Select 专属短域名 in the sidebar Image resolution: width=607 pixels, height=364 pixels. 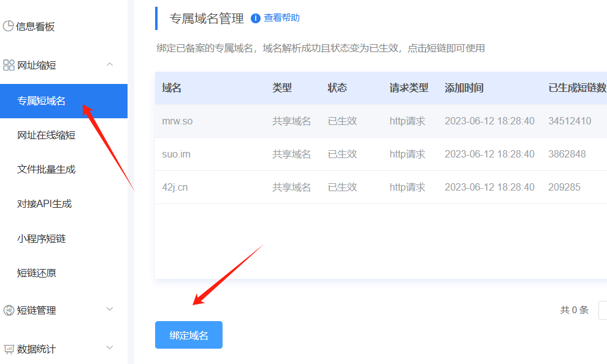point(41,101)
